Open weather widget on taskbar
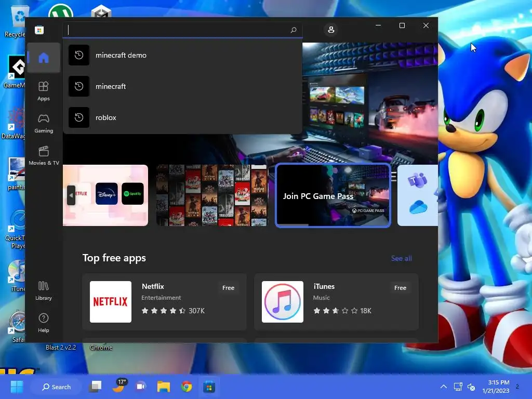The width and height of the screenshot is (532, 399). click(119, 386)
